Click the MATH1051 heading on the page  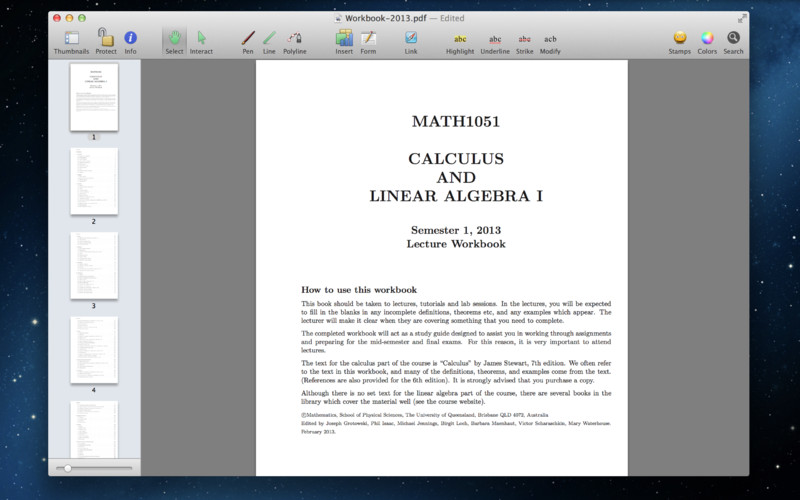[456, 121]
